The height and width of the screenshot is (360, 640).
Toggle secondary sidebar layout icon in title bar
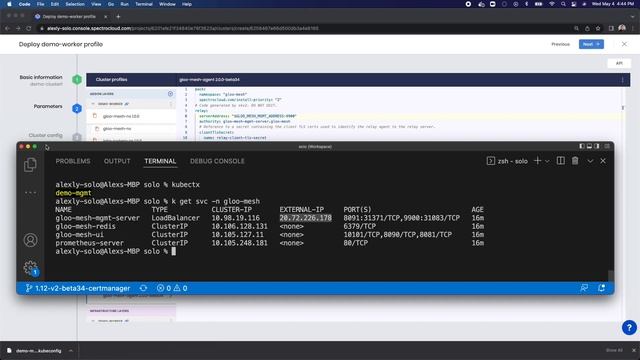tap(597, 146)
